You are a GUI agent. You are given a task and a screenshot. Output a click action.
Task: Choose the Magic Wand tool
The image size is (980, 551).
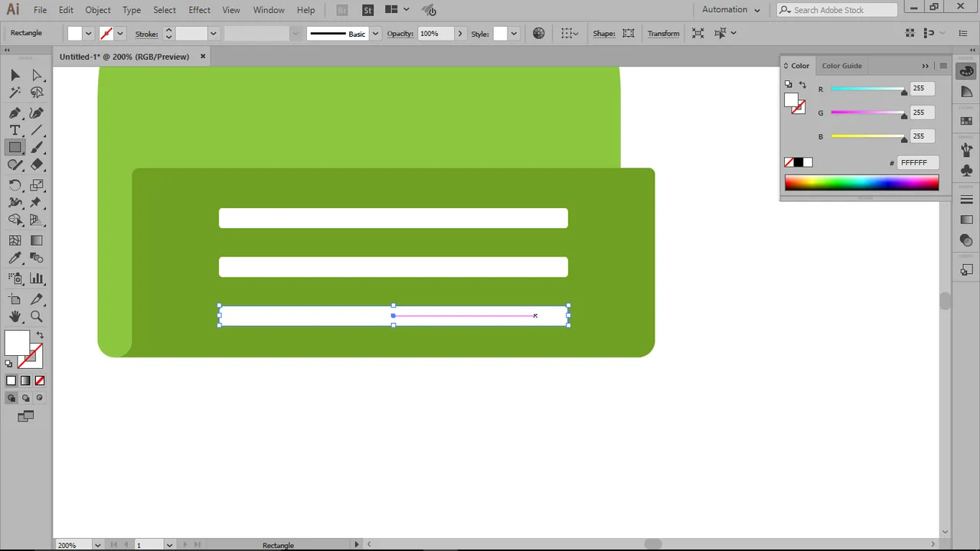coord(15,93)
